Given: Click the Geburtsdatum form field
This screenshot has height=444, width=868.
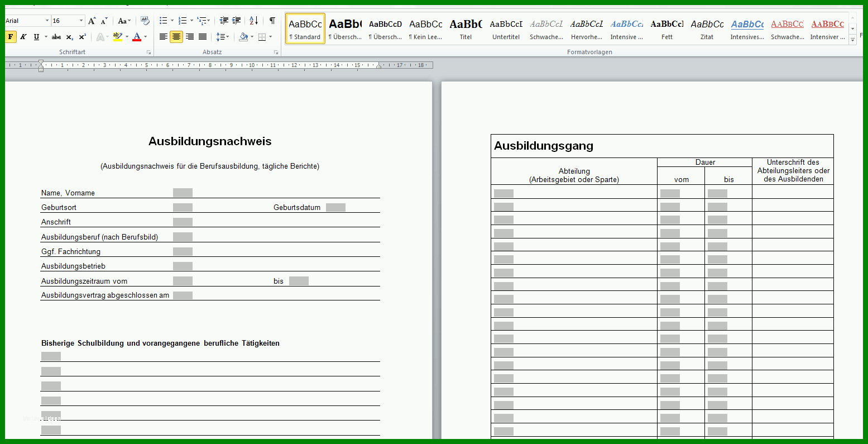Looking at the screenshot, I should click(335, 207).
